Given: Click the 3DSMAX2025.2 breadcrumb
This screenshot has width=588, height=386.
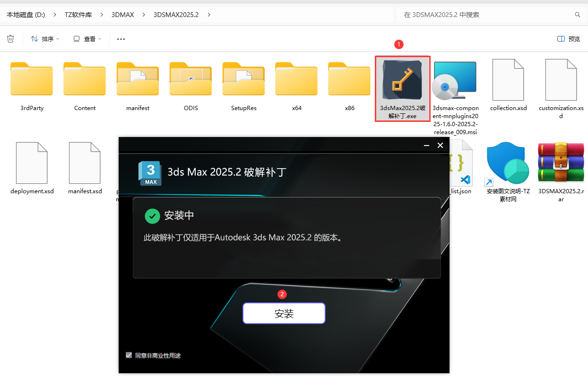Looking at the screenshot, I should [x=176, y=15].
